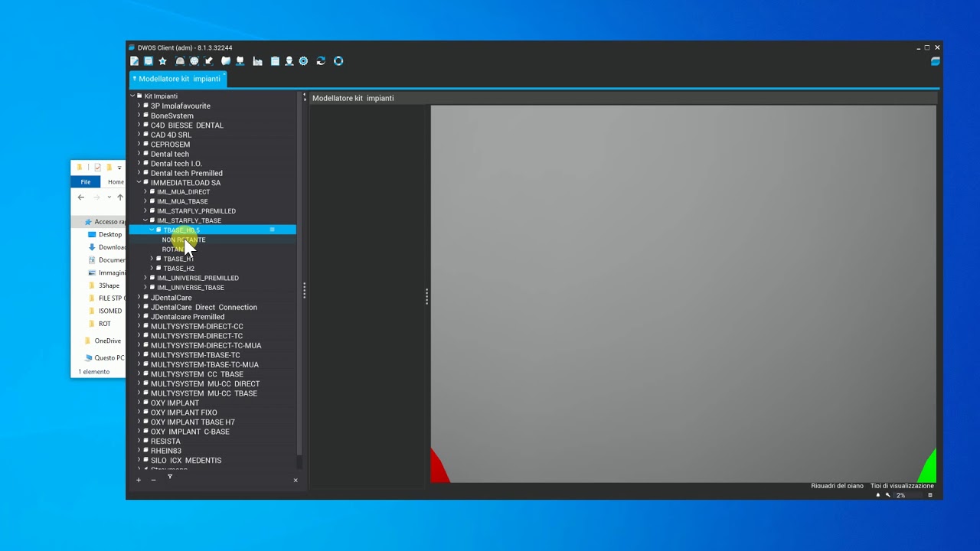
Task: Select MULTYSYSTEM-DIRECT-CC kit
Action: tap(197, 326)
